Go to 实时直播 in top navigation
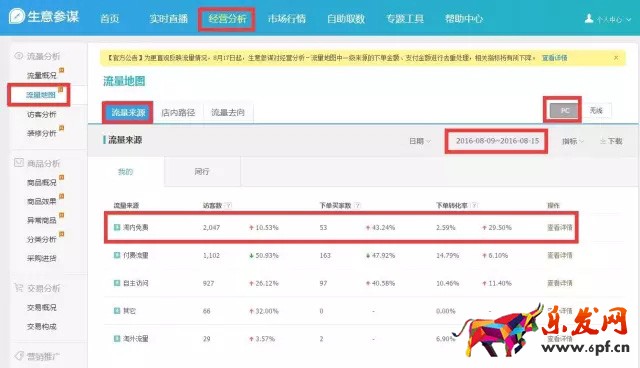 coord(168,19)
